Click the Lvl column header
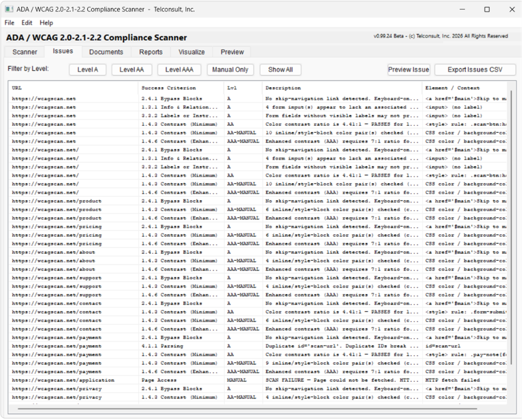522x420 pixels. [x=243, y=88]
